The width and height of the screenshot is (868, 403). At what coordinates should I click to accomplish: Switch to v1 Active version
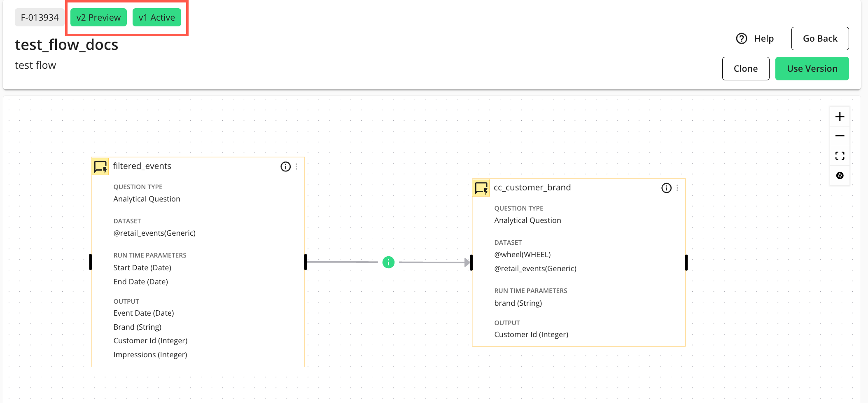tap(156, 17)
